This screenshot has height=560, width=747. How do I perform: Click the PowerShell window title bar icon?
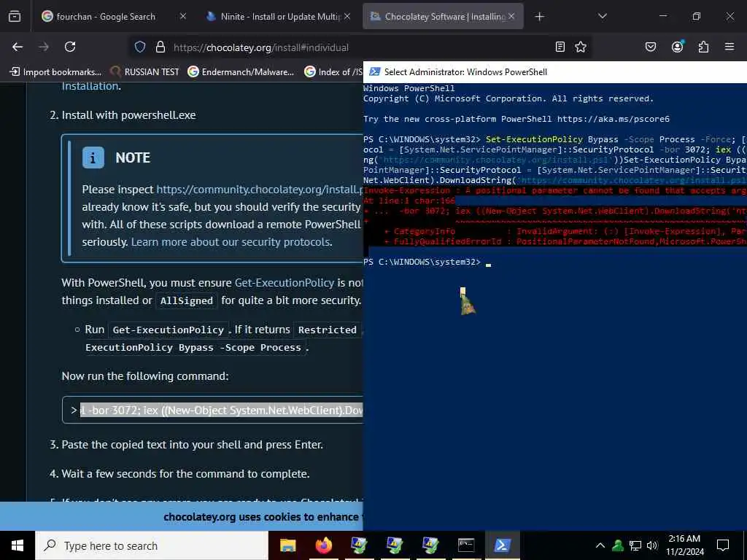[375, 72]
